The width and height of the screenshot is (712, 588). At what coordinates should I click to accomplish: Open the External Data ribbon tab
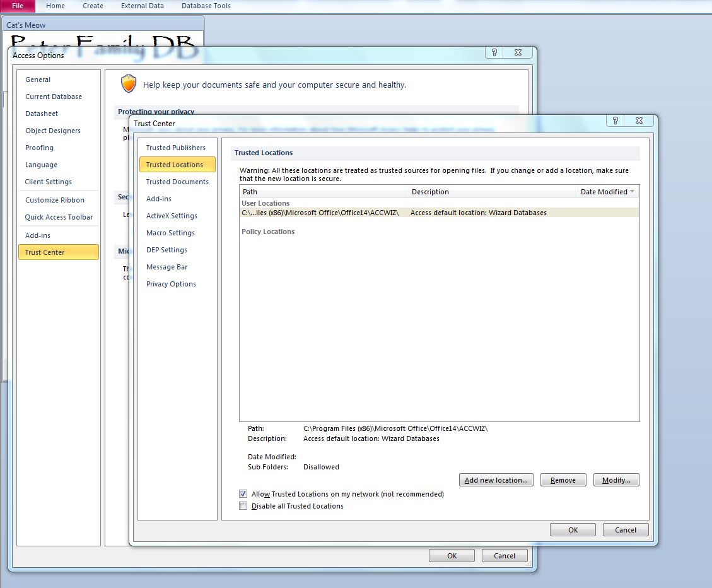click(143, 6)
